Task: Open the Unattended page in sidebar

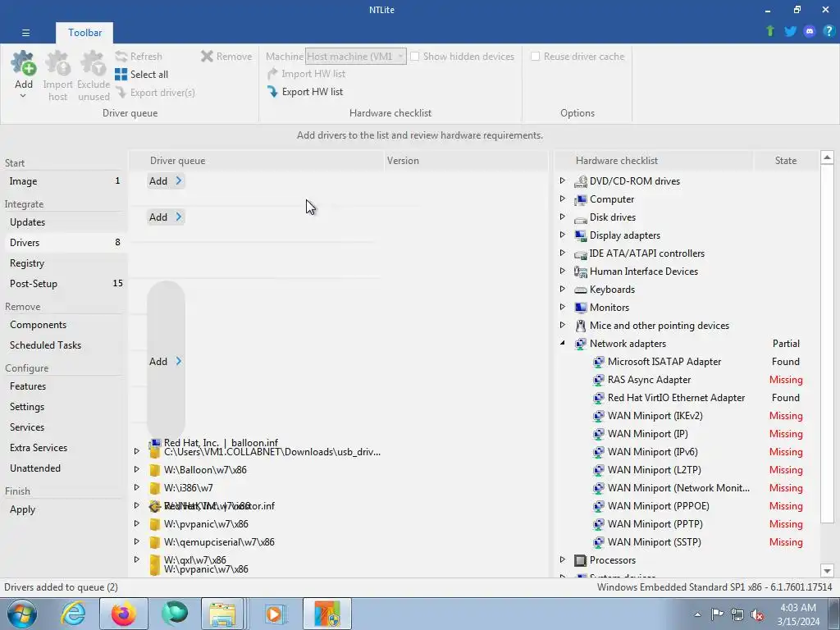Action: pos(64,468)
